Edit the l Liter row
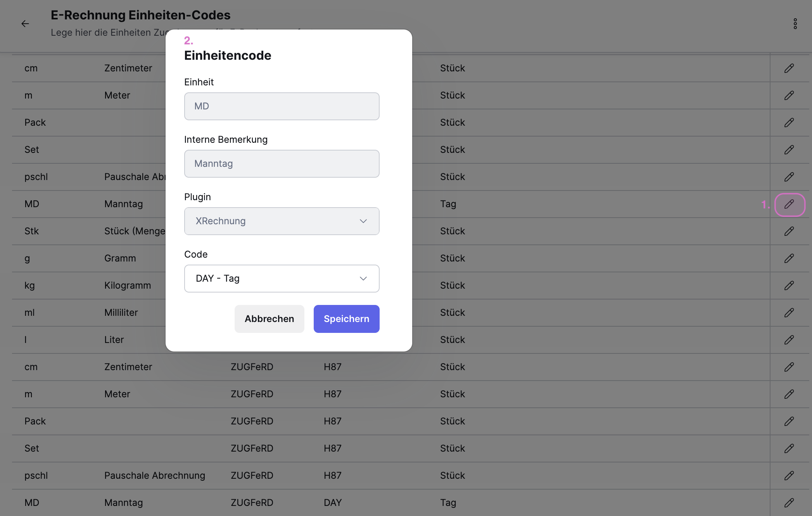The height and width of the screenshot is (516, 812). [789, 340]
